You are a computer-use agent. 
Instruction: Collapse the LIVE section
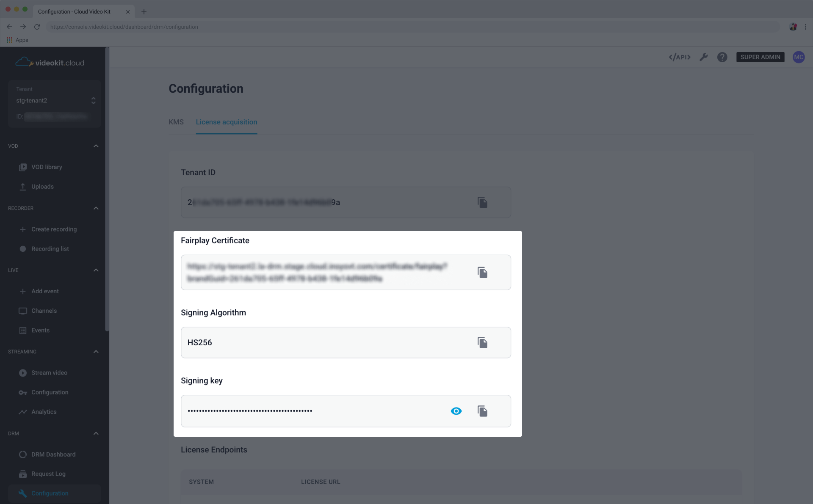pos(96,270)
